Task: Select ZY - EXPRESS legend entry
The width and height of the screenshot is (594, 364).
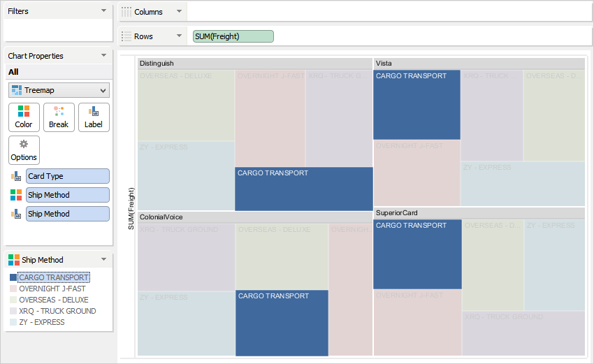Action: [41, 322]
